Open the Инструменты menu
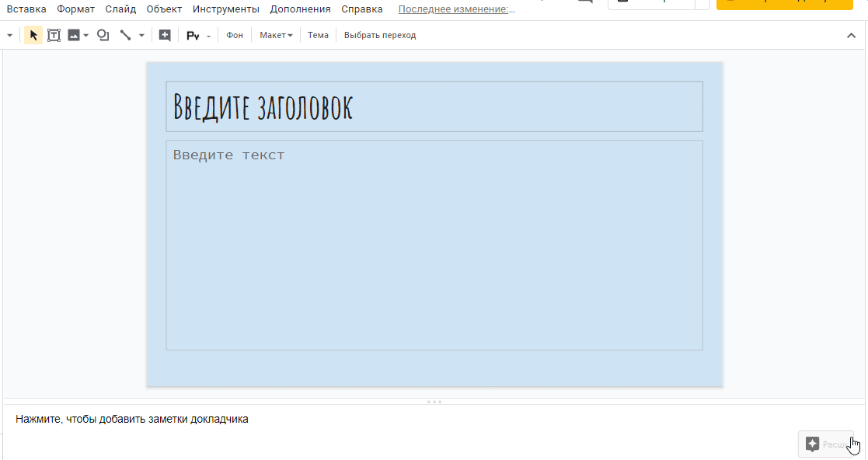868x460 pixels. (226, 9)
